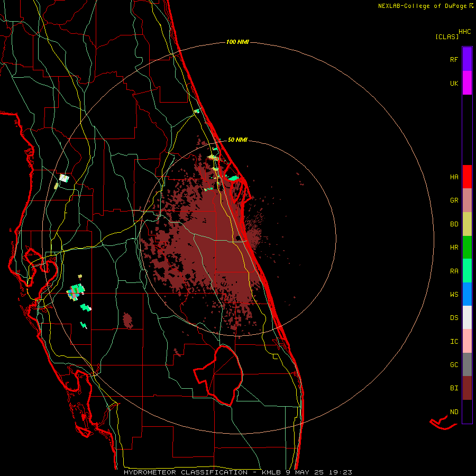This screenshot has width=476, height=476.
Task: Click the RF purple legend swatch
Action: click(x=467, y=59)
